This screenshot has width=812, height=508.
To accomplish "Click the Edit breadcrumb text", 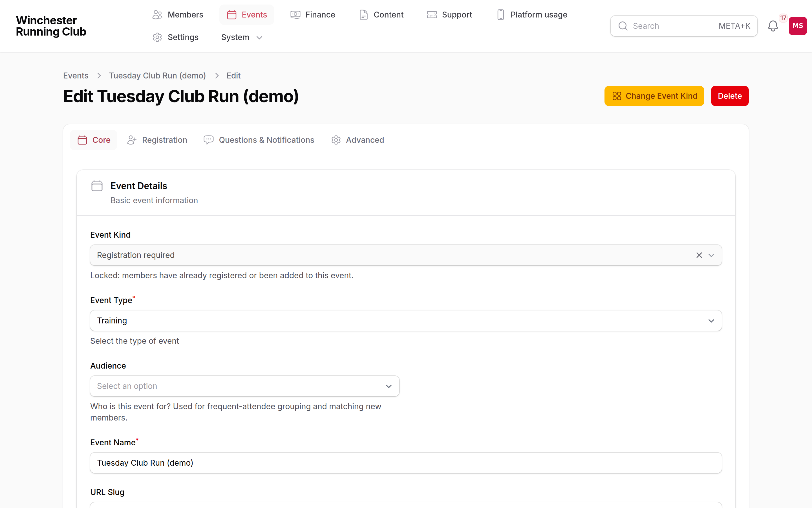I will pyautogui.click(x=233, y=76).
